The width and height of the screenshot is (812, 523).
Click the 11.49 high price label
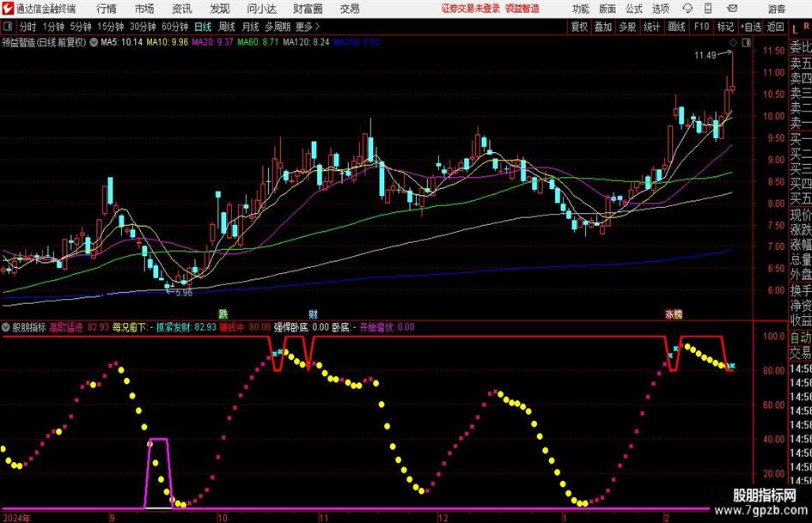(x=705, y=56)
